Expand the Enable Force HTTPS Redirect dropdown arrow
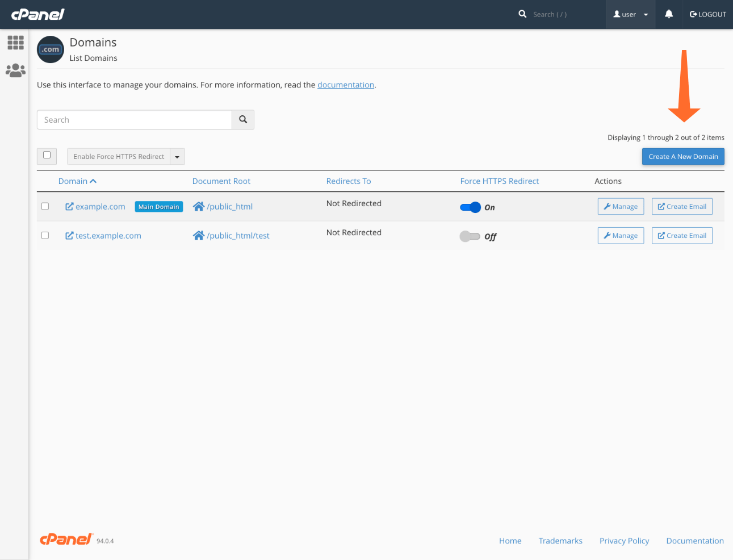The width and height of the screenshot is (733, 560). (177, 156)
